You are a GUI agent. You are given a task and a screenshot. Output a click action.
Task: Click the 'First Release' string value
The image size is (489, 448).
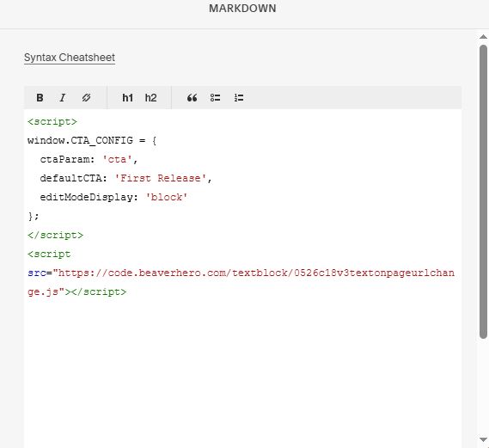pyautogui.click(x=161, y=179)
